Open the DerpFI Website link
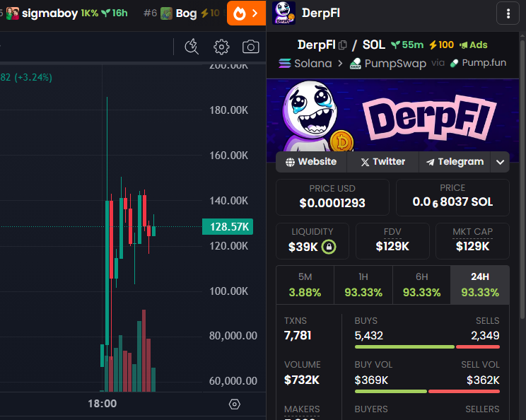Screen dimensions: 526x420 tap(311, 162)
